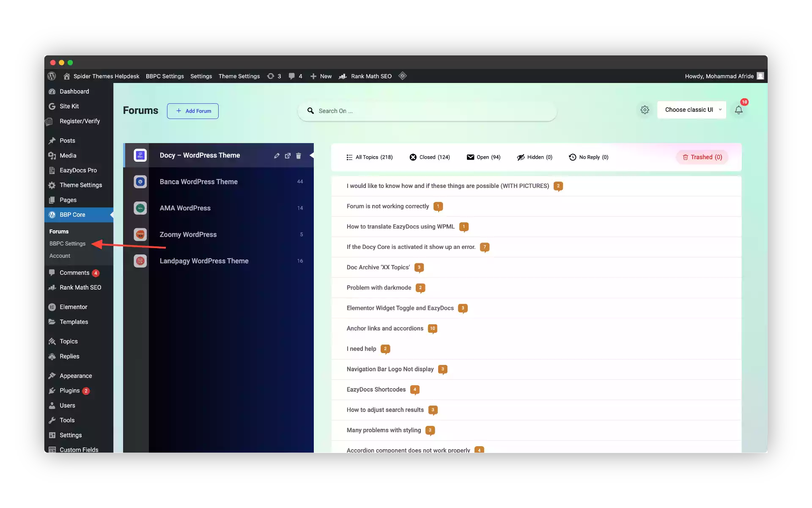
Task: Click the settings gear beside Choose classic UI
Action: pyautogui.click(x=645, y=110)
